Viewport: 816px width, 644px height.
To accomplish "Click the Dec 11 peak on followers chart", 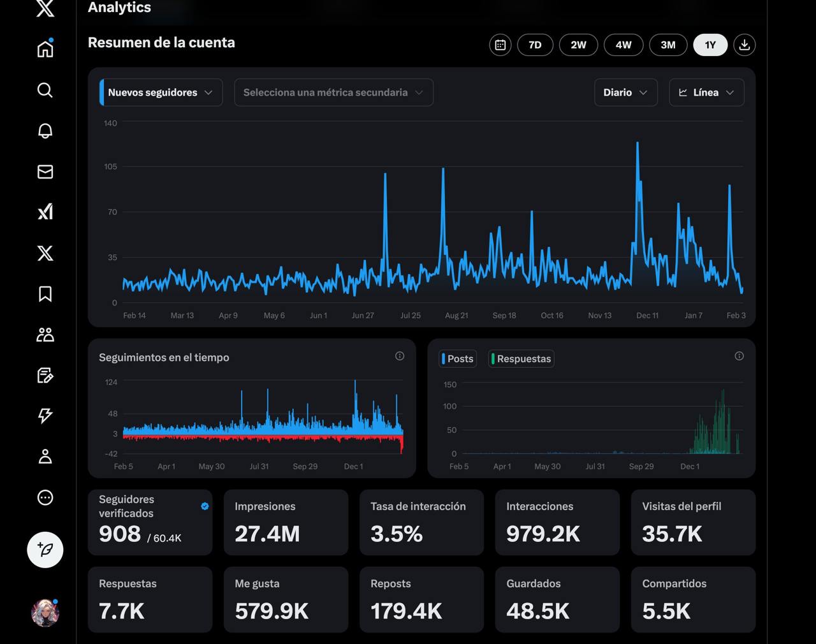I will click(x=637, y=143).
